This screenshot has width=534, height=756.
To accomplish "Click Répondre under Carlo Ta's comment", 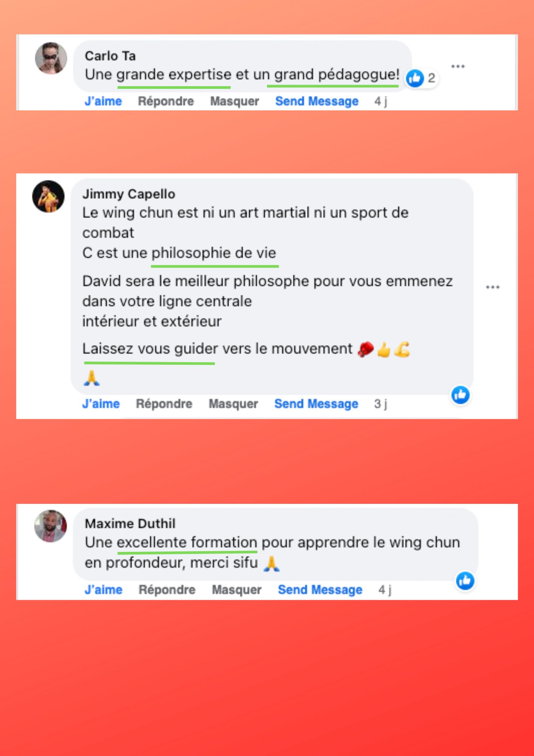I will point(166,101).
